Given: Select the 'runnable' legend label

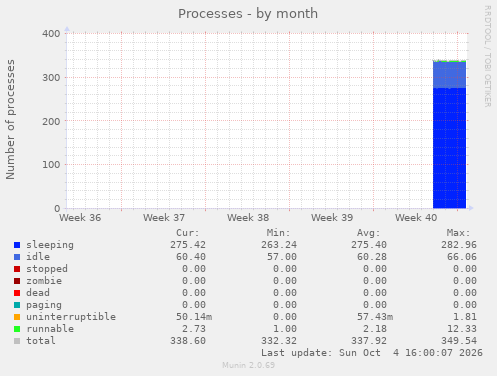Looking at the screenshot, I should pyautogui.click(x=50, y=329).
